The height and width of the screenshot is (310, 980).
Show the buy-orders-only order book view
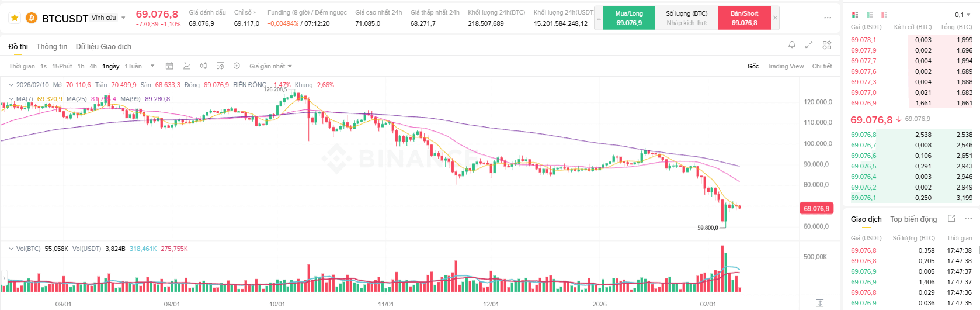tap(870, 15)
